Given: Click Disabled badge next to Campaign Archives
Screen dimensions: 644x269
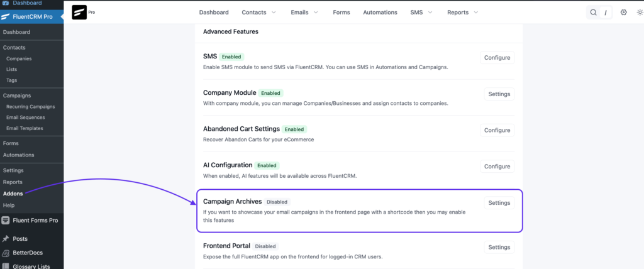Looking at the screenshot, I should [x=277, y=202].
